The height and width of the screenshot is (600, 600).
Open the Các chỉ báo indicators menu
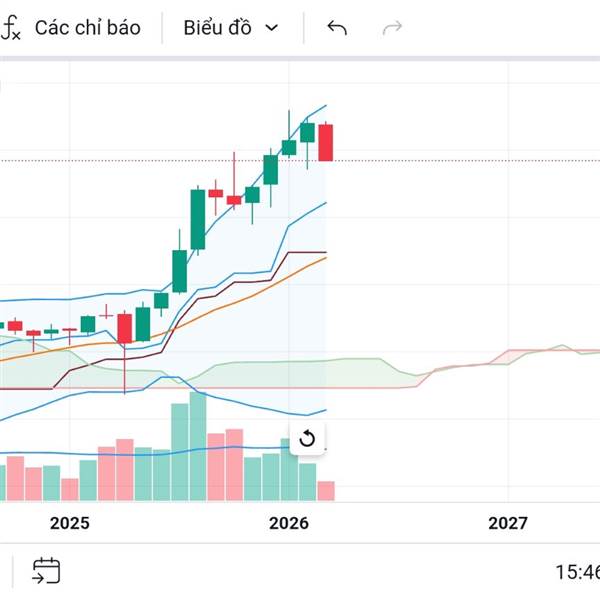point(87,28)
